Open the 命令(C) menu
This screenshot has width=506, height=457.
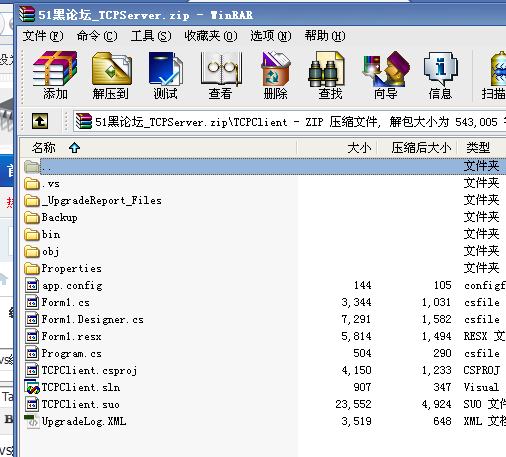97,36
